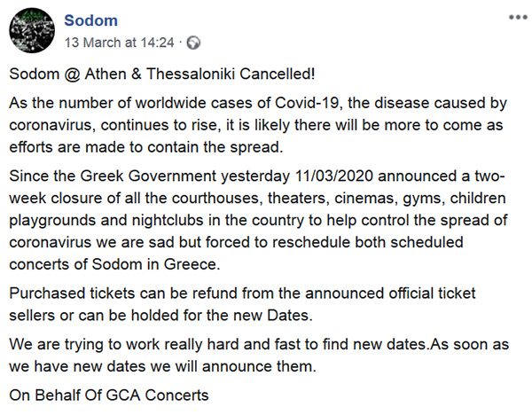
Task: Click the 'On Behalf Of GCA Concerts' signature
Action: pos(109,395)
